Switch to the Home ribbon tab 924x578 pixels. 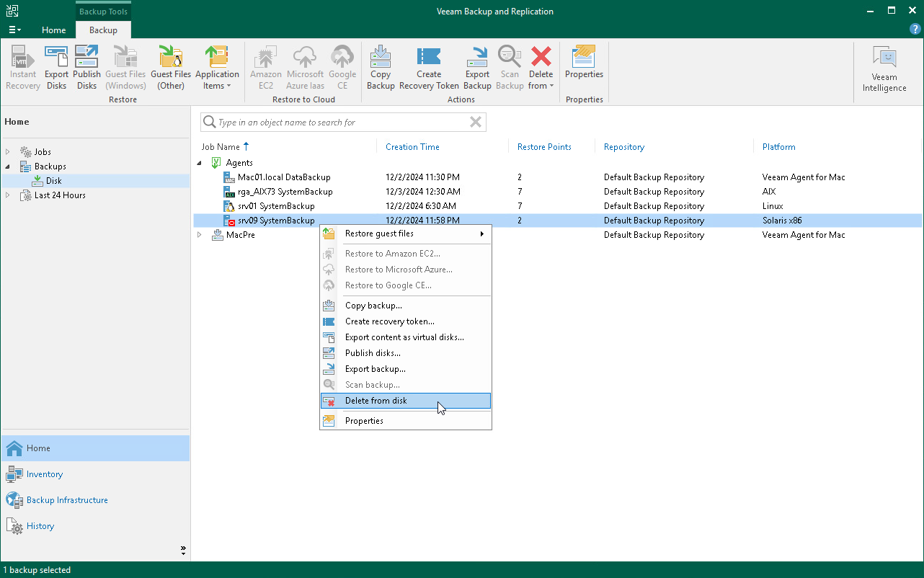click(x=54, y=30)
